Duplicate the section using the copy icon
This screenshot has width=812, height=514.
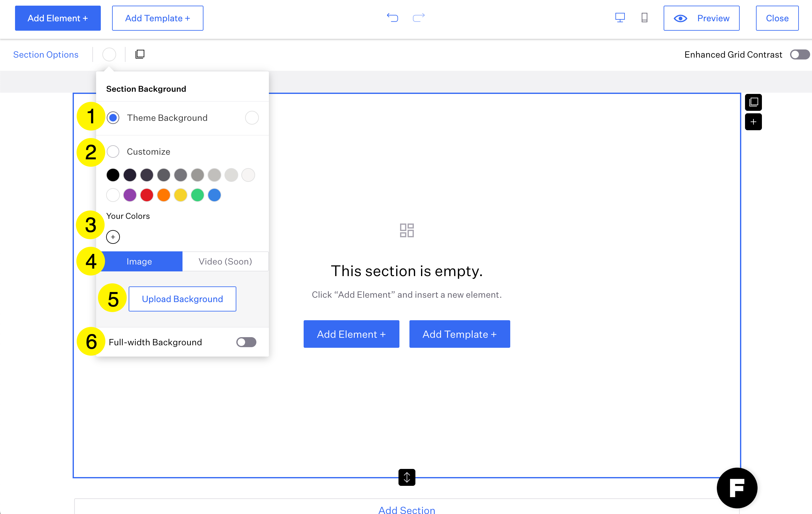(140, 54)
